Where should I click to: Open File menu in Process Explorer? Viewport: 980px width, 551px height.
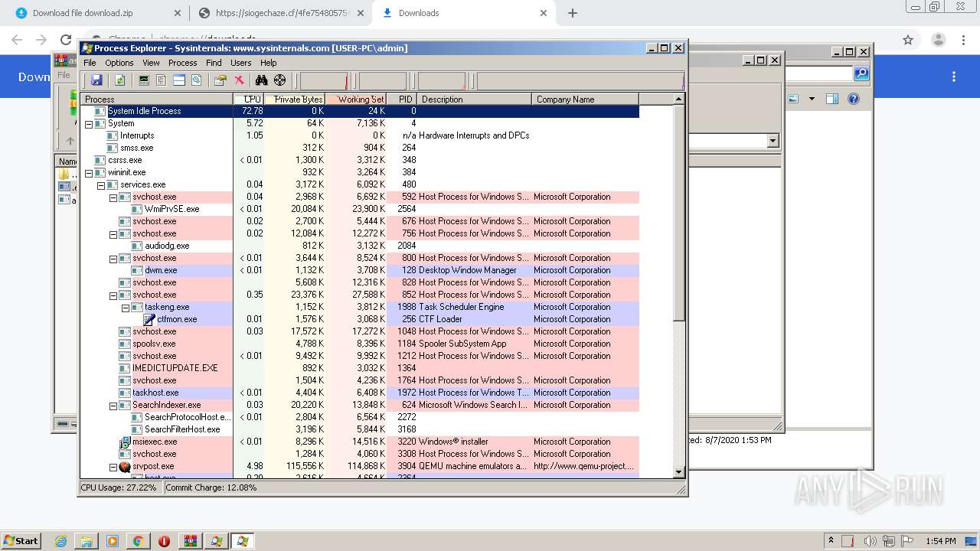coord(90,63)
